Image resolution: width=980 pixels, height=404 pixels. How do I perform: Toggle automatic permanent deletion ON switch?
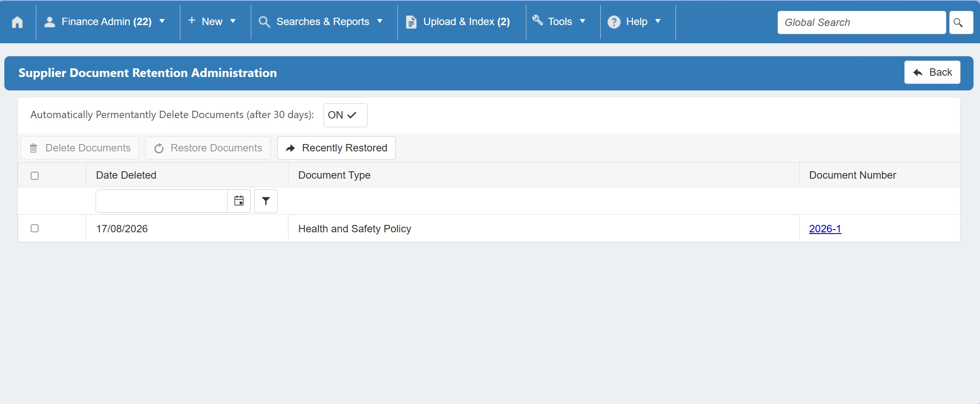345,115
